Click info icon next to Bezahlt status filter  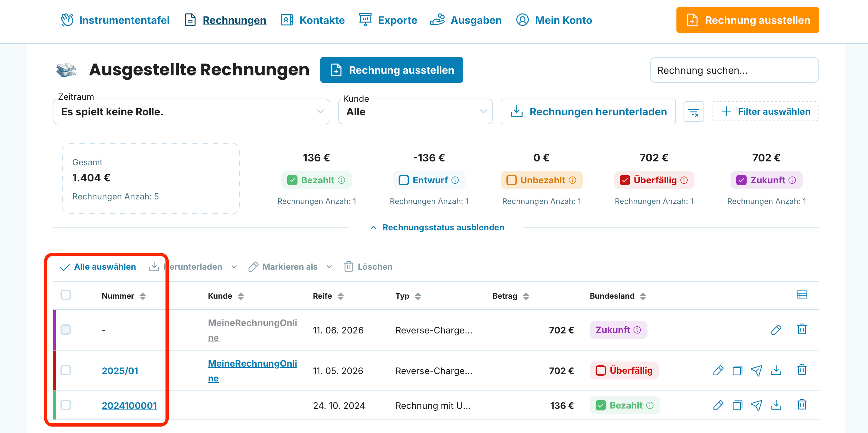tap(341, 180)
